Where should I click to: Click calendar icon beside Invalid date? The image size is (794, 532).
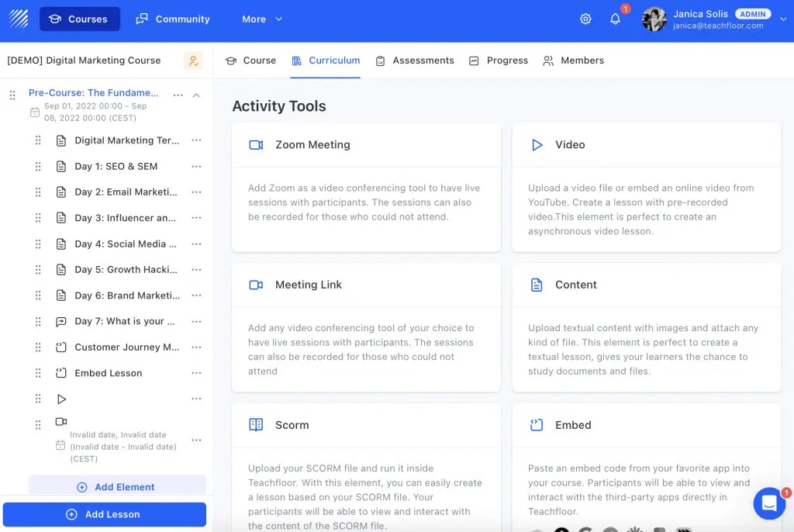[x=60, y=445]
